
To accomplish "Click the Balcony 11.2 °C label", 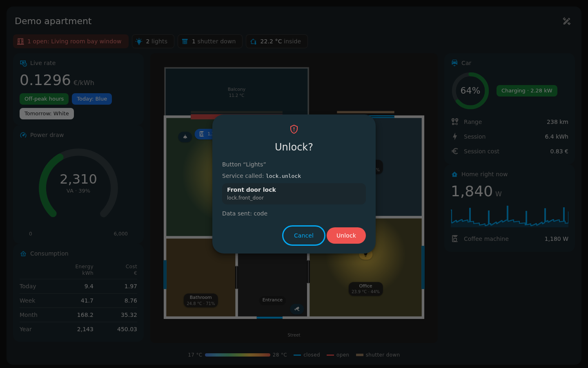I will [x=236, y=92].
